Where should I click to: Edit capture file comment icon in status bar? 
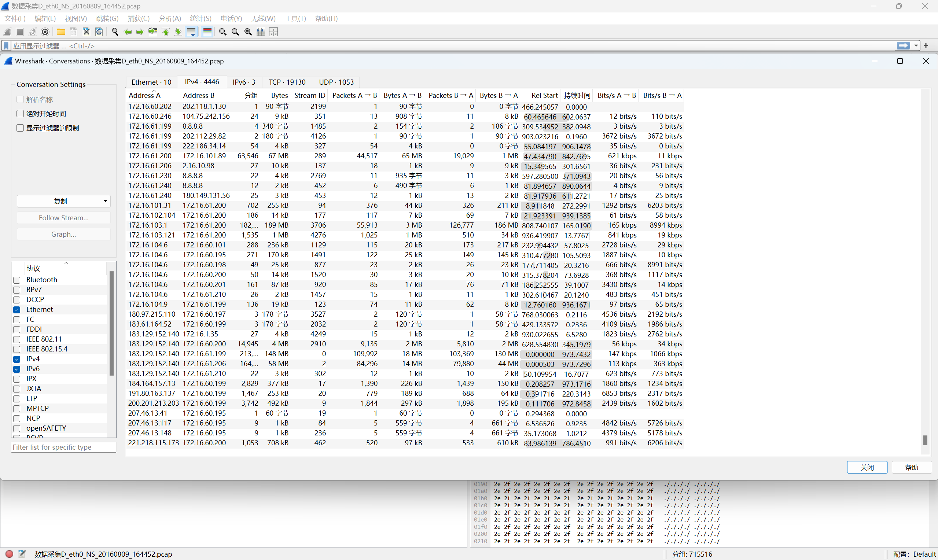click(x=22, y=553)
